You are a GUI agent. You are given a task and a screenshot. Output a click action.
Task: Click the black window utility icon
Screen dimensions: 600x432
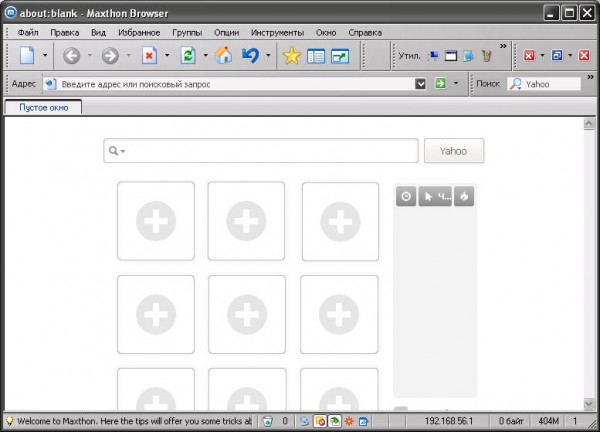(x=451, y=56)
